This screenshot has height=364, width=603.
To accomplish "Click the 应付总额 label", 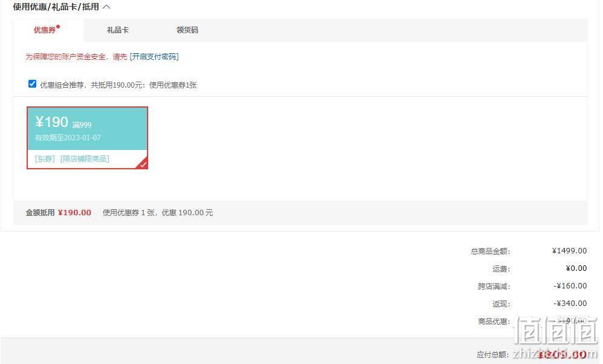I will coord(493,354).
